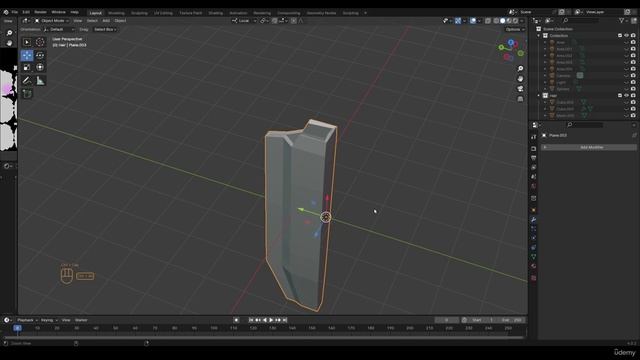Image resolution: width=640 pixels, height=360 pixels.
Task: Open the Object properties tab
Action: point(533,210)
